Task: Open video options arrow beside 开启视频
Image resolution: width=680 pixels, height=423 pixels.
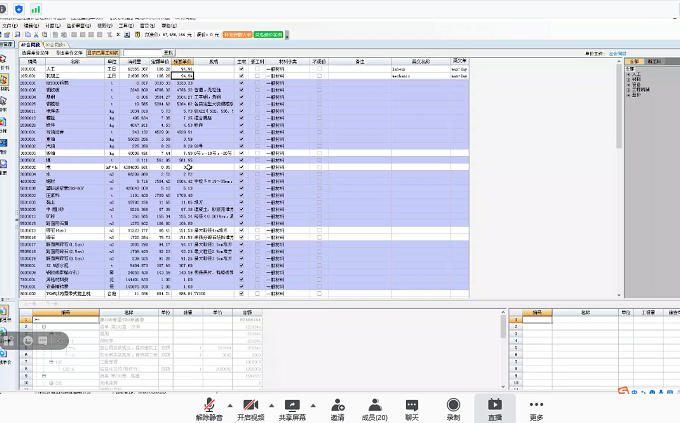Action: 271,406
